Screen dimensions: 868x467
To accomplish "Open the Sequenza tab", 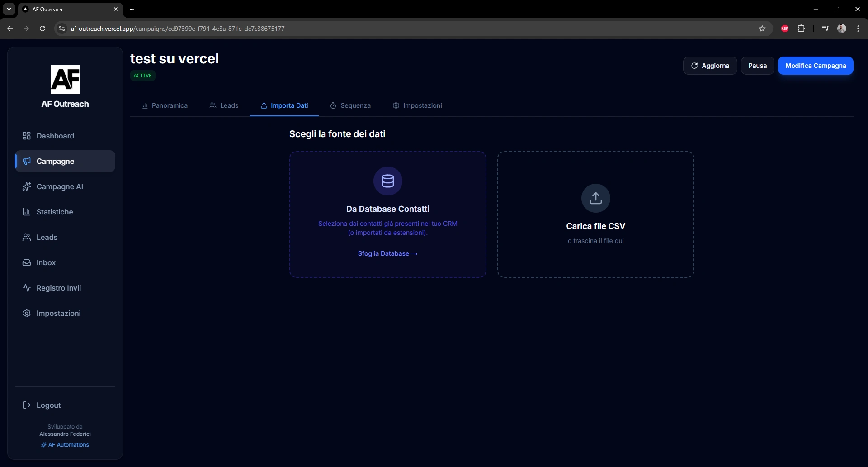I will (x=350, y=105).
